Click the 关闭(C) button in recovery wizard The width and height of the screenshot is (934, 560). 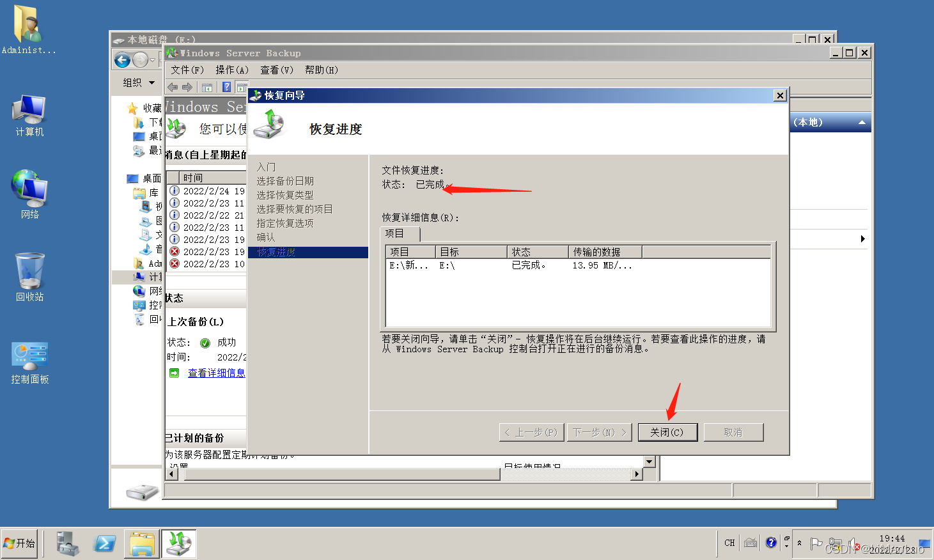point(667,432)
